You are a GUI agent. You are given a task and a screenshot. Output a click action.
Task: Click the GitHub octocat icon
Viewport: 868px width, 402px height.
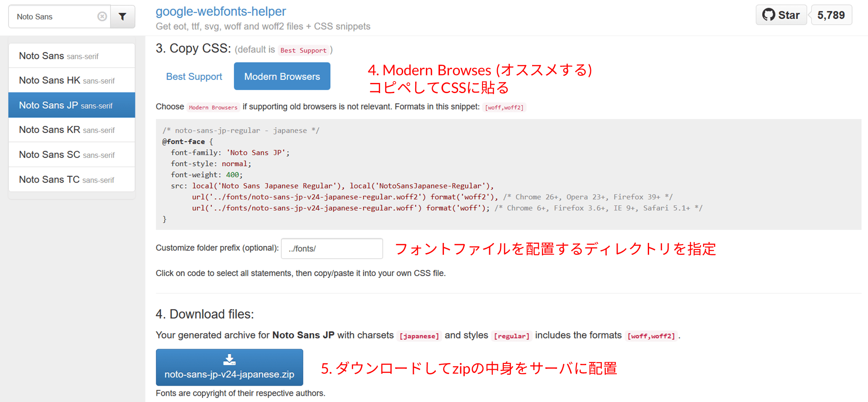(x=769, y=15)
